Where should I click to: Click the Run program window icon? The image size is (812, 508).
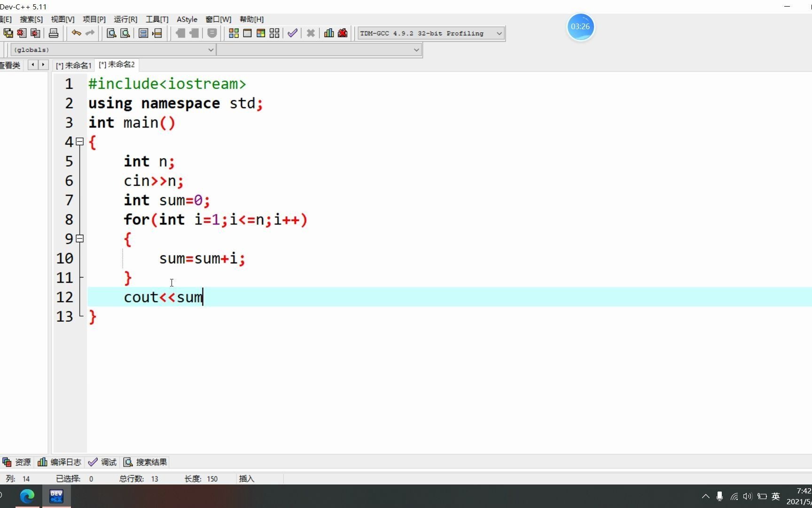[247, 33]
